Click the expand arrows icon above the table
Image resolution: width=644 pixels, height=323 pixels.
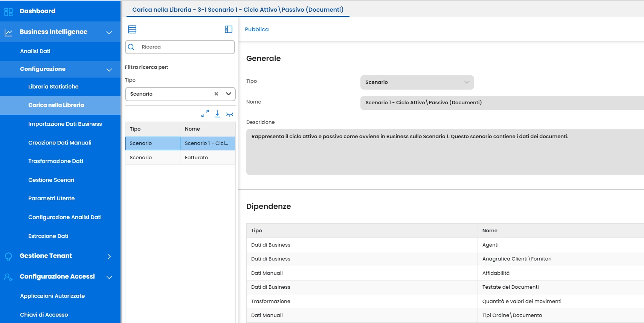click(205, 114)
